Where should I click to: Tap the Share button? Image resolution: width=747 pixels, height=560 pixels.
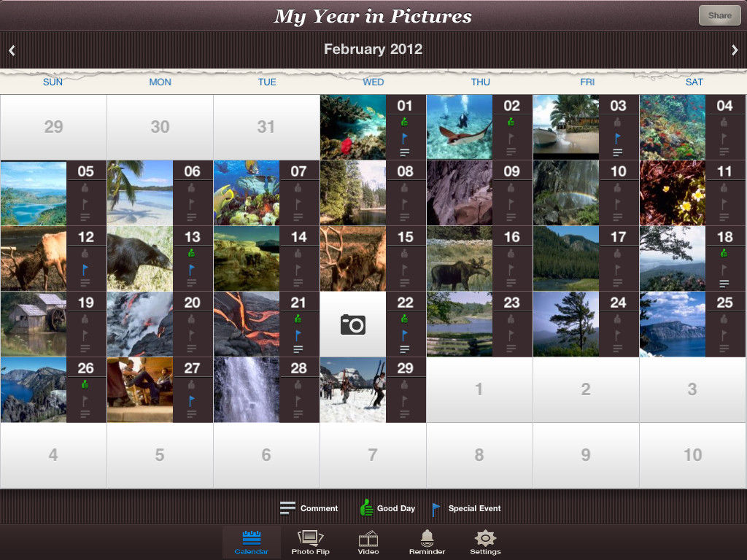719,16
